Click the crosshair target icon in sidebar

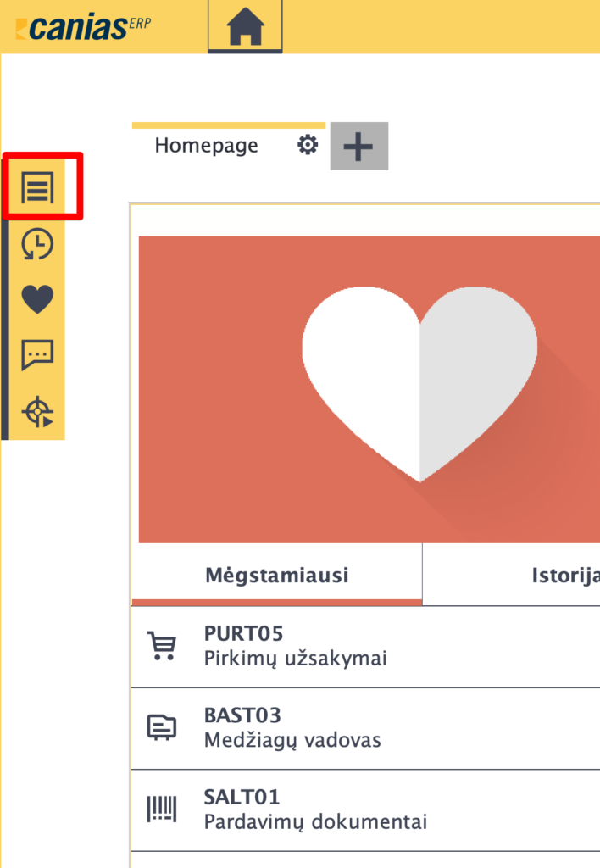[x=37, y=411]
